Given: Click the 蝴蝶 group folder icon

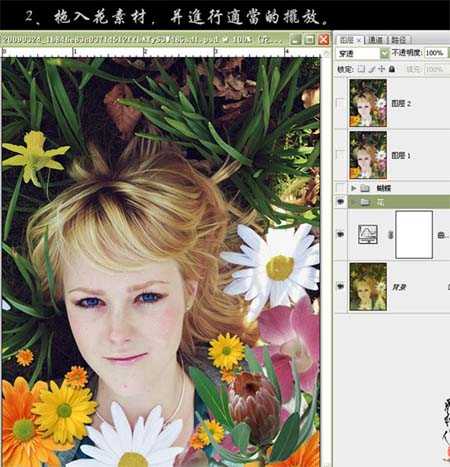Looking at the screenshot, I should coord(365,188).
